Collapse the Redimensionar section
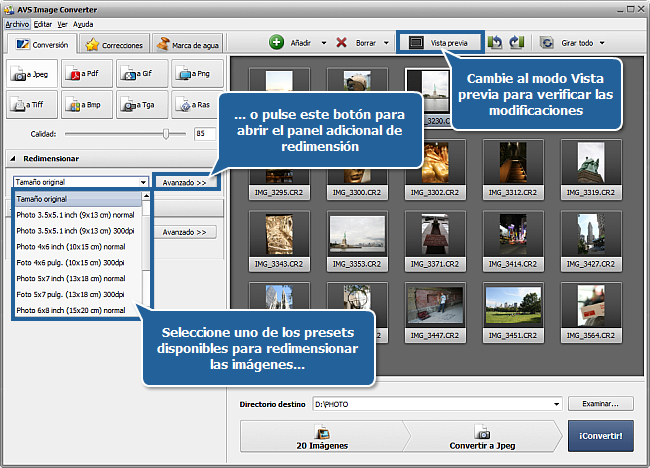 pyautogui.click(x=13, y=158)
